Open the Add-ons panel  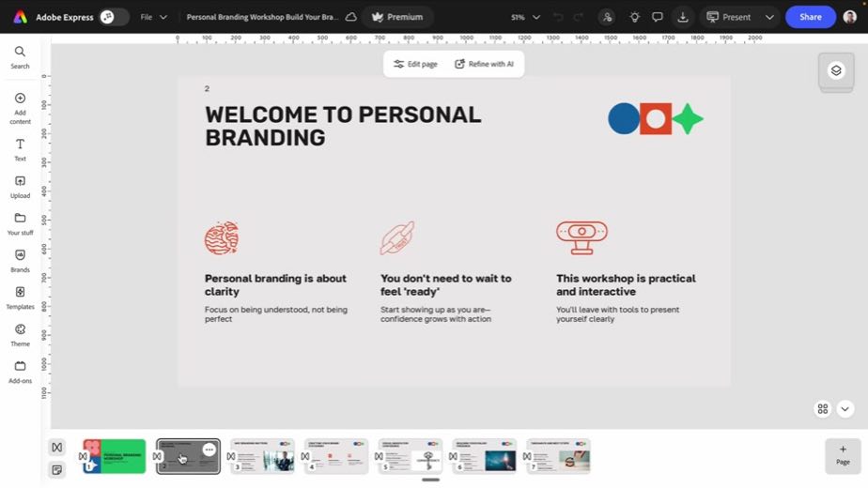(x=20, y=373)
